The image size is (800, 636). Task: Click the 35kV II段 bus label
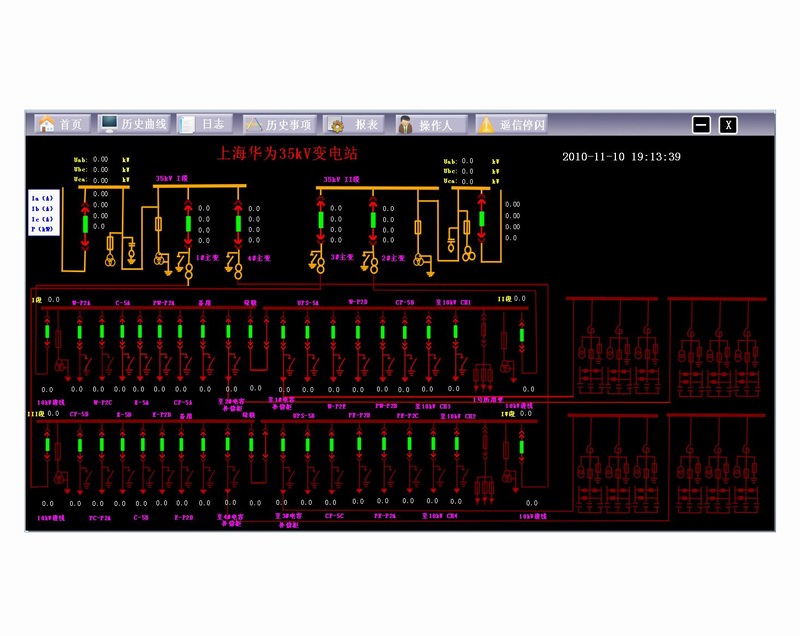(341, 180)
